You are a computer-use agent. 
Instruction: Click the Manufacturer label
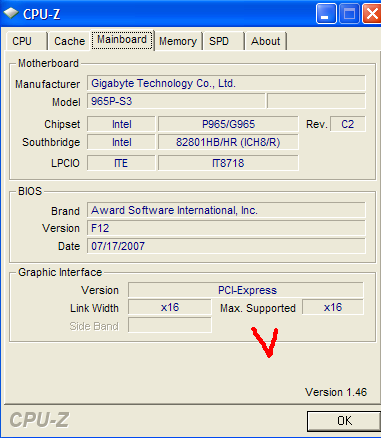(x=47, y=84)
